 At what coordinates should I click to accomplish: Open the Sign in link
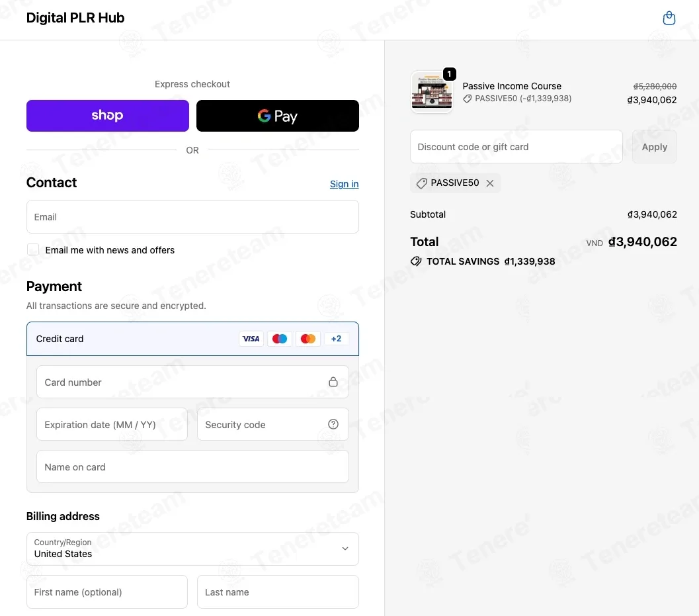pyautogui.click(x=344, y=184)
